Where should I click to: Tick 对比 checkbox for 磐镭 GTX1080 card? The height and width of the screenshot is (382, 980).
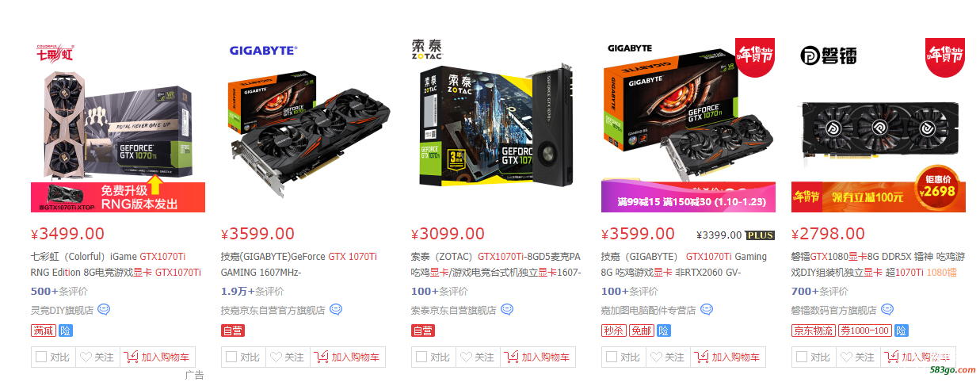[x=802, y=357]
